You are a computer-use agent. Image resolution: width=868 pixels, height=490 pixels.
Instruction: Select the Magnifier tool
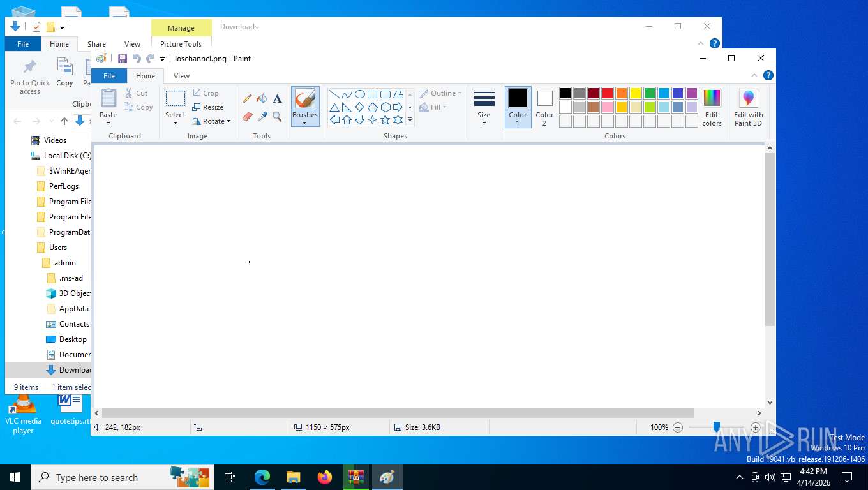coord(277,116)
